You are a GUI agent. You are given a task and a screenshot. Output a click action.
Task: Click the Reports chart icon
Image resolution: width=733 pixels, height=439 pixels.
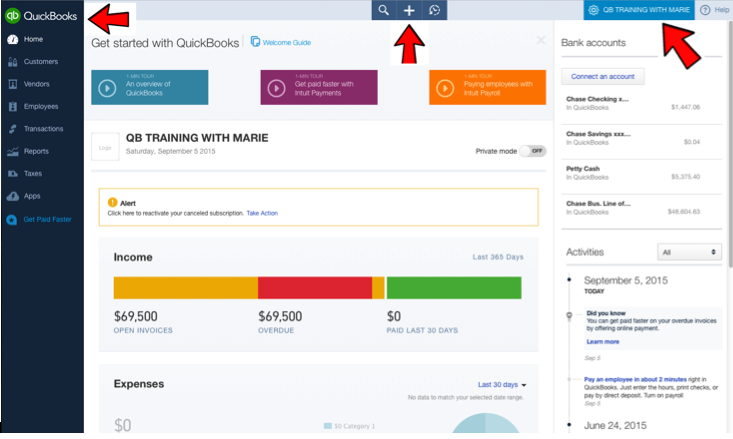pos(13,151)
